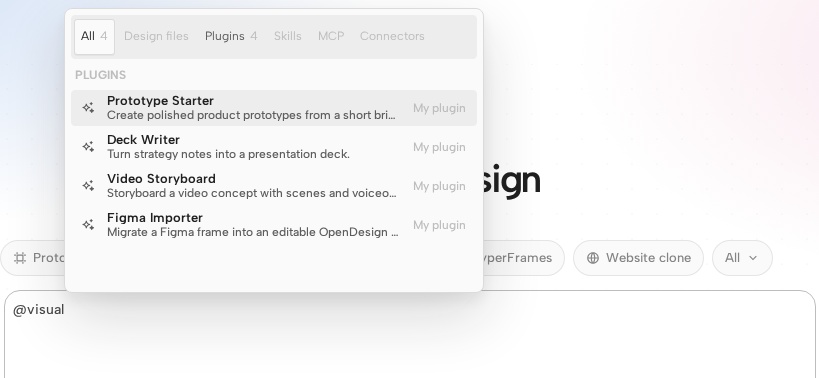Open the MCP tab

(331, 37)
